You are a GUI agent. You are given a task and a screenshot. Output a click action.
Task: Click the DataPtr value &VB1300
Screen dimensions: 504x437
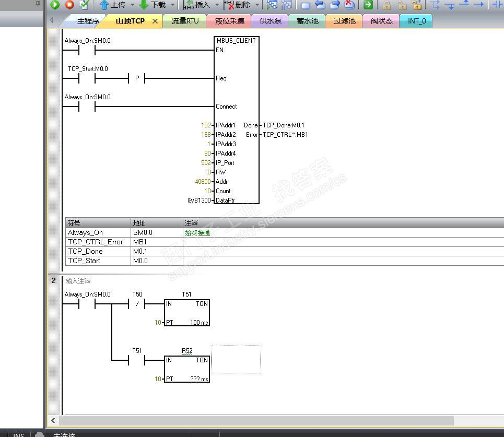click(200, 200)
